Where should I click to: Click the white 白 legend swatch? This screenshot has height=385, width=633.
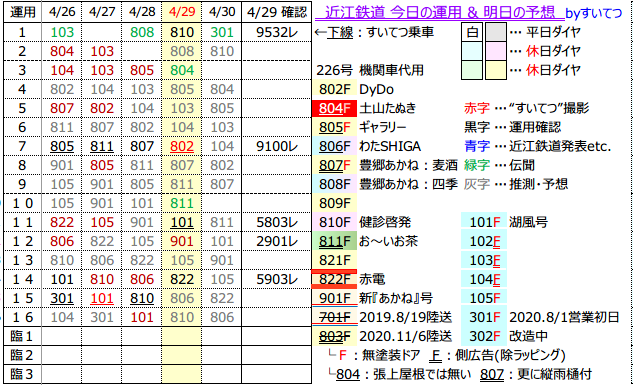click(472, 32)
